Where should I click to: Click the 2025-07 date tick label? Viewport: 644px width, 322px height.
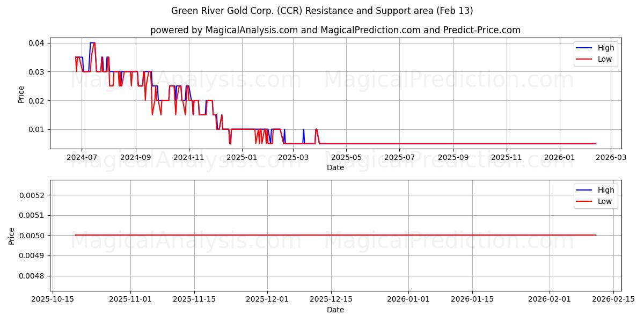pos(400,158)
